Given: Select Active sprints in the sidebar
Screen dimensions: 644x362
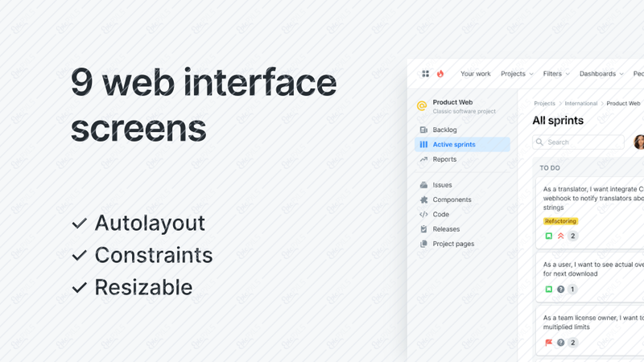Looking at the screenshot, I should [462, 145].
